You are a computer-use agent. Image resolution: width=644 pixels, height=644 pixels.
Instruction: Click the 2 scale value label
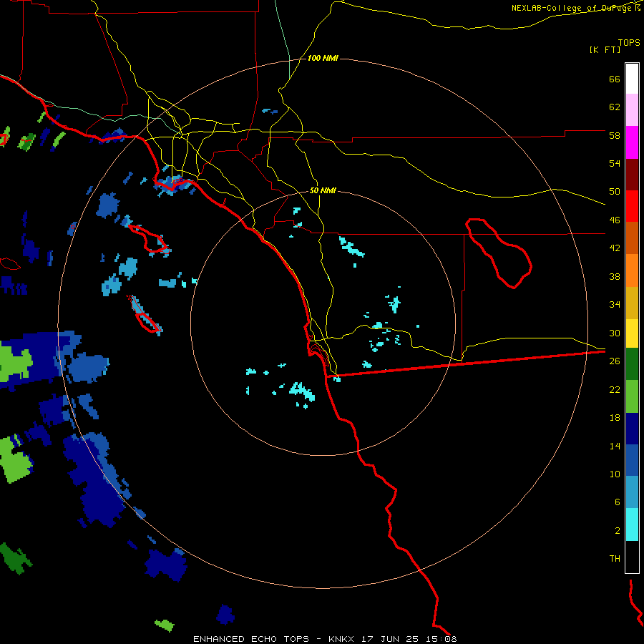pyautogui.click(x=618, y=531)
